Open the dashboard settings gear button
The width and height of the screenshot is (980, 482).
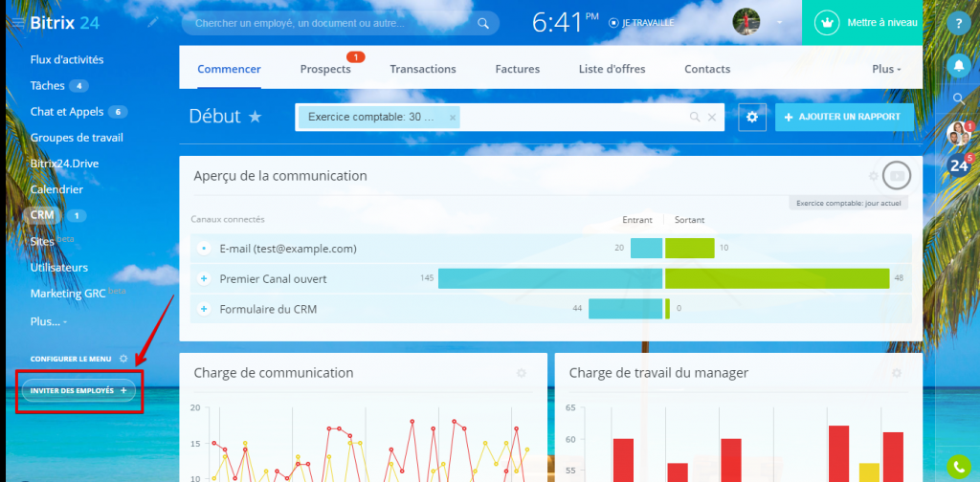[752, 117]
